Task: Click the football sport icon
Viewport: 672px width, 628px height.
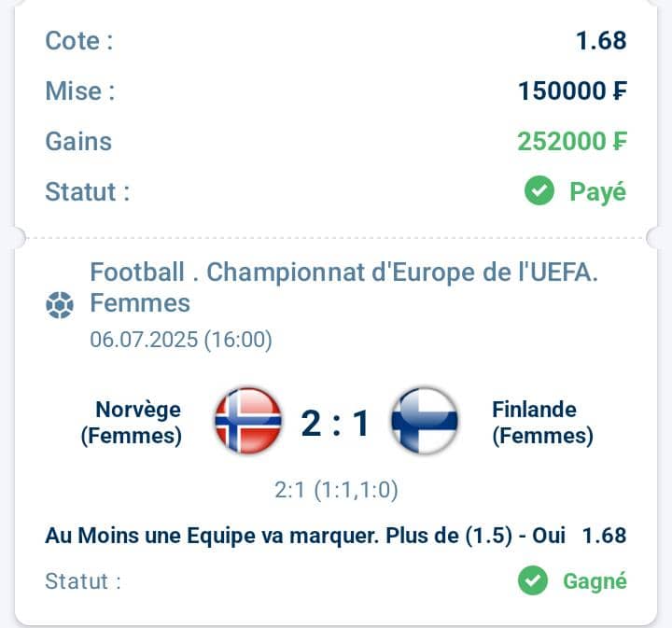Action: tap(60, 305)
